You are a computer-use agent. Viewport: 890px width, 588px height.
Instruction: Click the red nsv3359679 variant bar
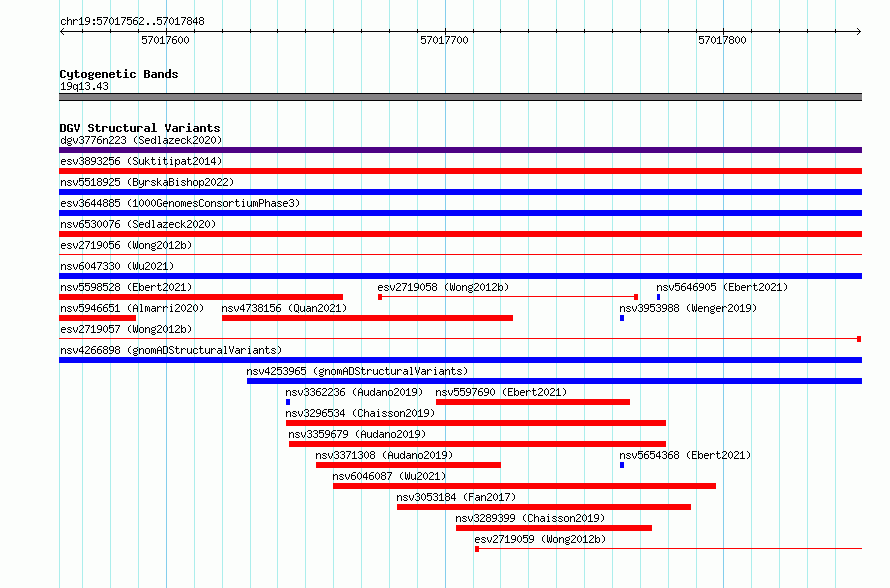pyautogui.click(x=477, y=444)
